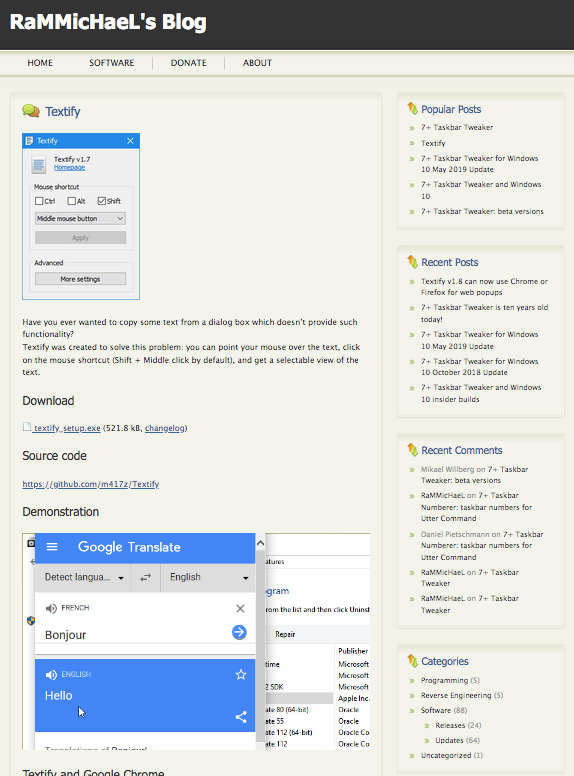Expand the English target language dropdown
This screenshot has height=776, width=574.
click(x=208, y=578)
